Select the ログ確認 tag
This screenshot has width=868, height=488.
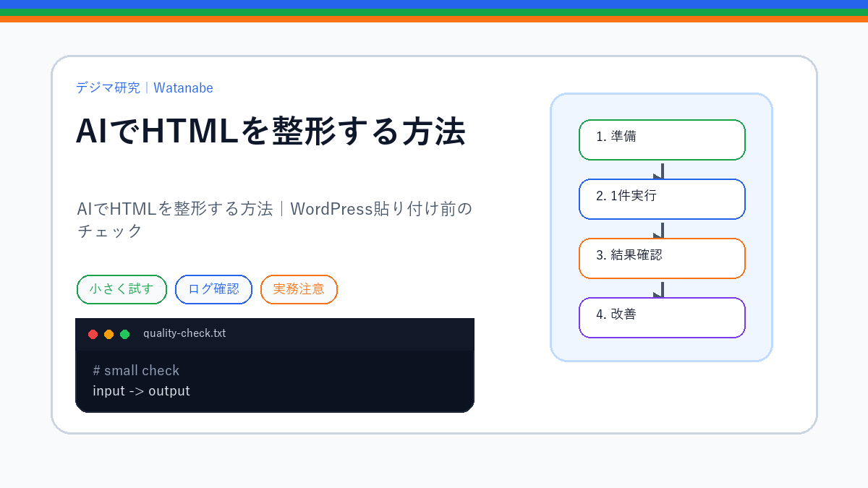(x=213, y=289)
